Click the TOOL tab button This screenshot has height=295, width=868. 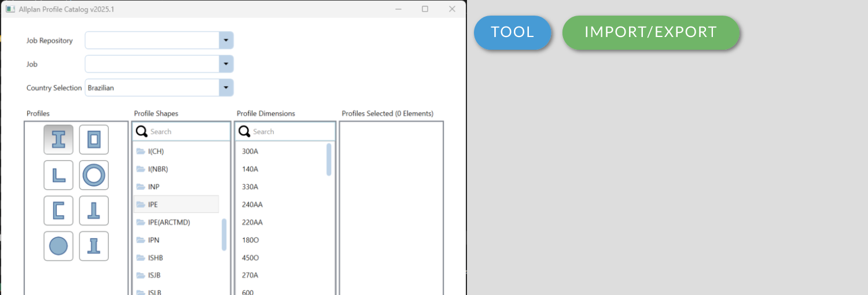(x=512, y=32)
